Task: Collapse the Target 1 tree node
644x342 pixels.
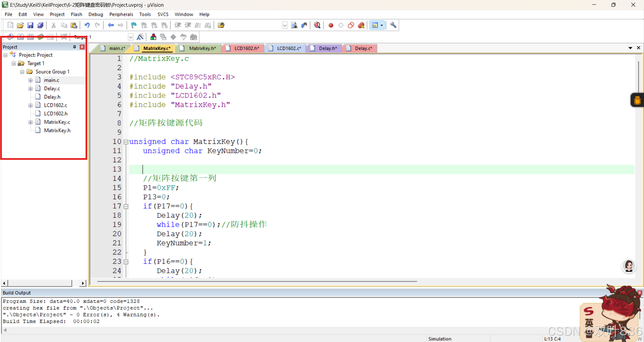Action: coord(14,63)
